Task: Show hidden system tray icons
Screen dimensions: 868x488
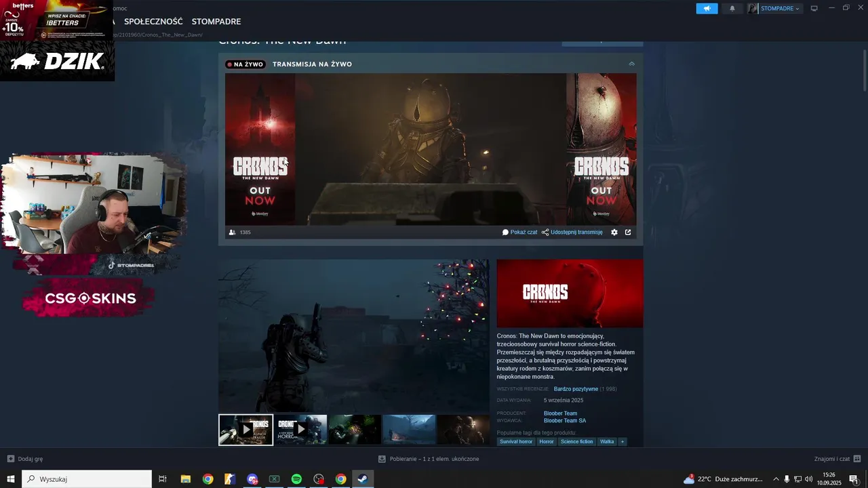Action: (776, 479)
